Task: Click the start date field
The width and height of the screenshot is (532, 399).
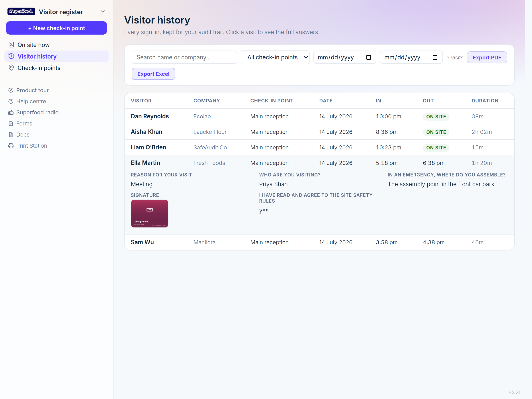Action: point(345,57)
